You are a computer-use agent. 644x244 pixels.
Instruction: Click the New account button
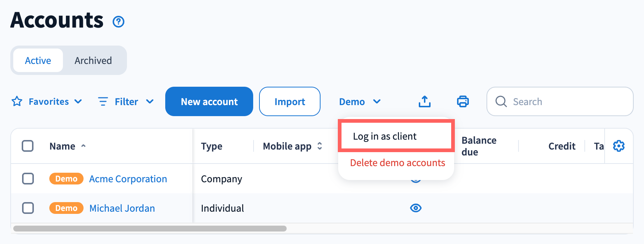click(x=209, y=101)
